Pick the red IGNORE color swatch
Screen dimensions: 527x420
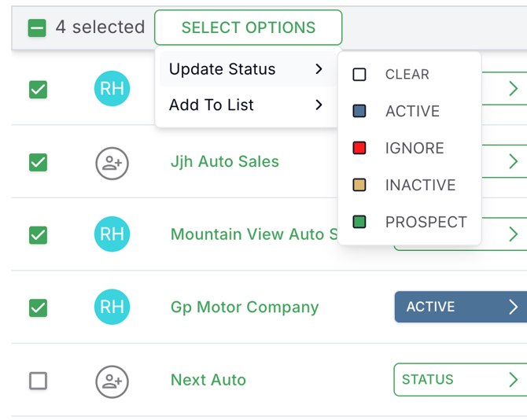pos(359,149)
